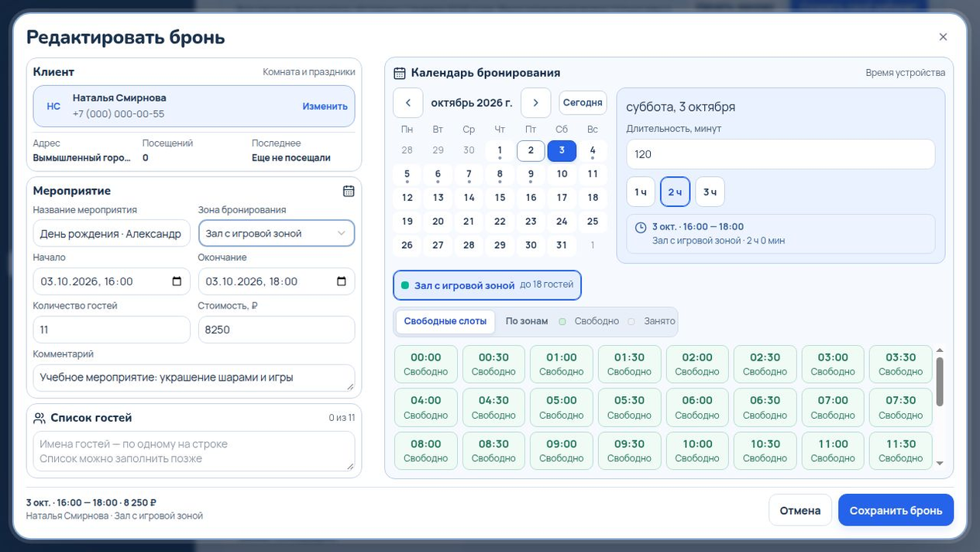Open date picker in Начало field

point(177,281)
